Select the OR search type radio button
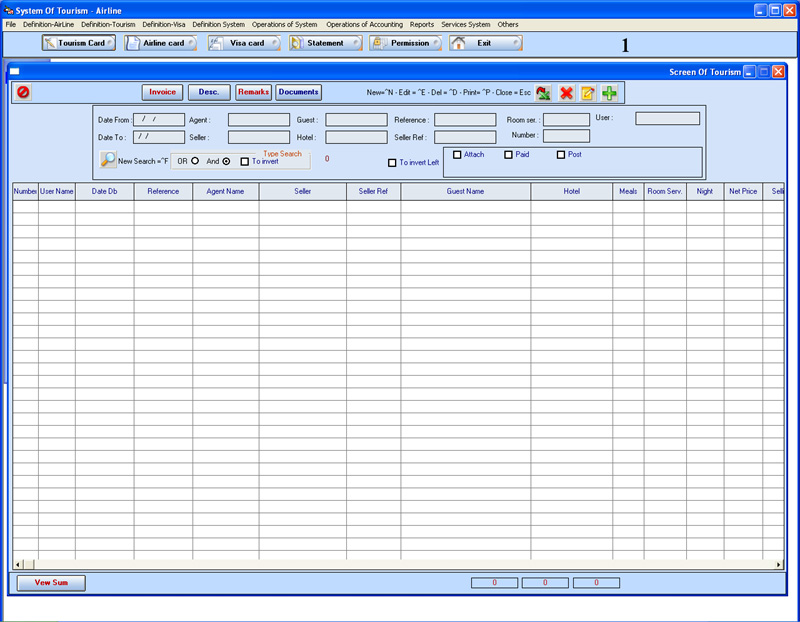The image size is (800, 622). [195, 161]
